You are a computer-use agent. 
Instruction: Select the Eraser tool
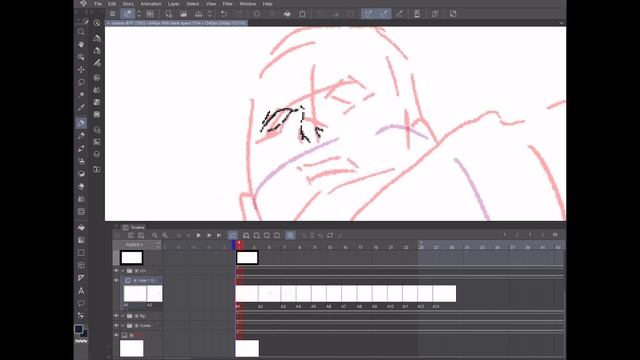[x=81, y=186]
